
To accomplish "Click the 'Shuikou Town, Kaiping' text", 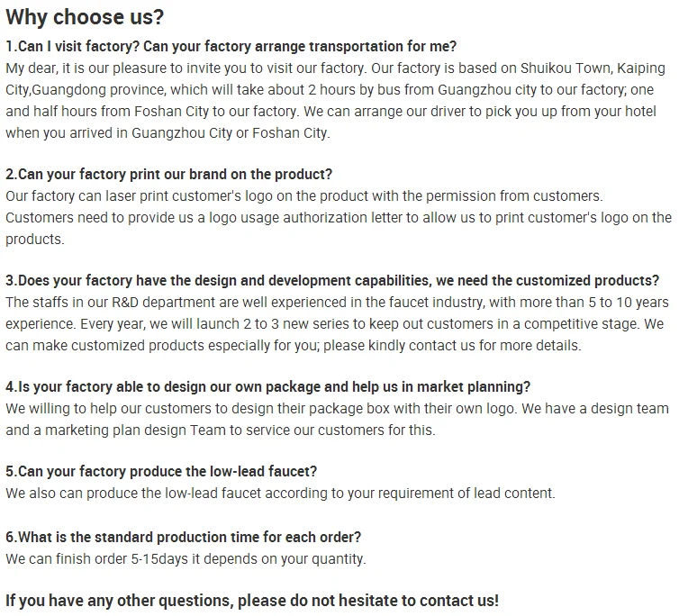I will 593,68.
